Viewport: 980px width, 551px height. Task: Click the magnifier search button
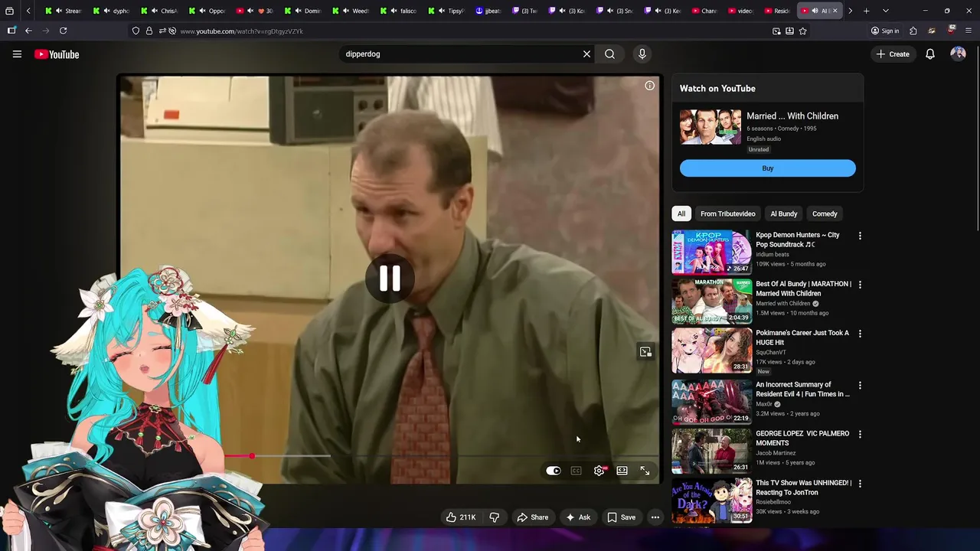tap(609, 54)
